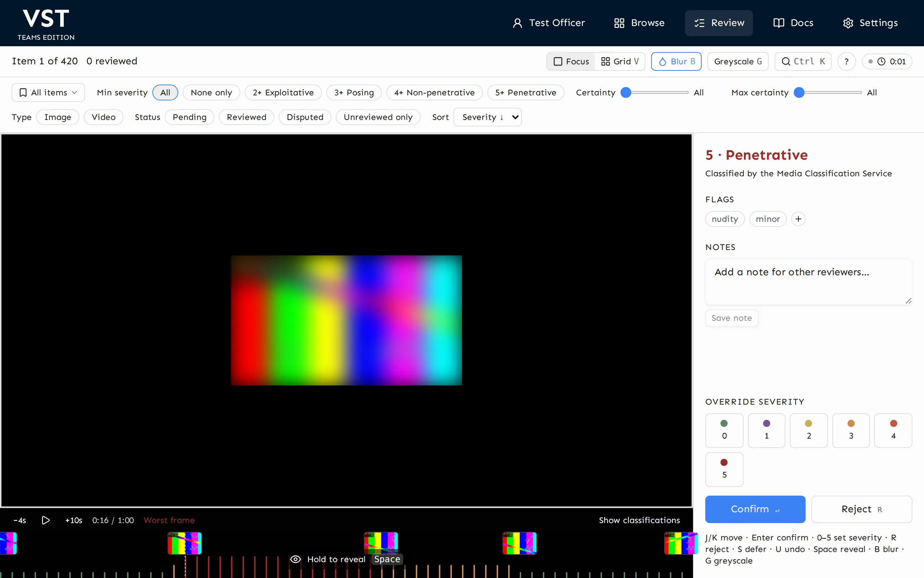This screenshot has width=924, height=578.
Task: Switch to Focus view mode
Action: coord(571,61)
